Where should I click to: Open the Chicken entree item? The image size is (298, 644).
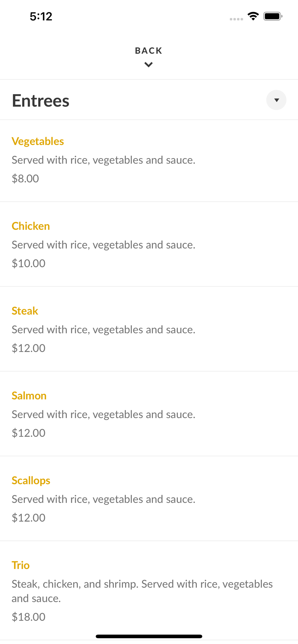click(149, 244)
